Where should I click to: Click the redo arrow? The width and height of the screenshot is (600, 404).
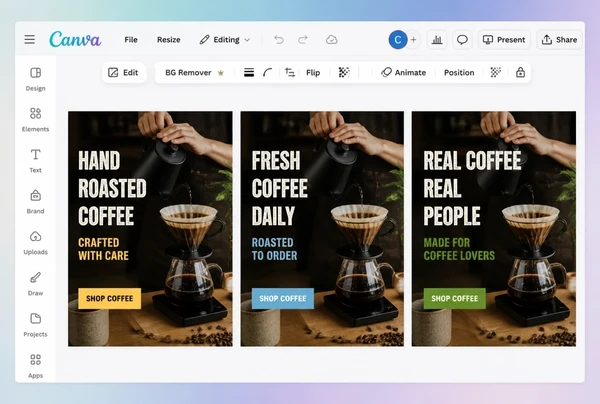coord(303,39)
